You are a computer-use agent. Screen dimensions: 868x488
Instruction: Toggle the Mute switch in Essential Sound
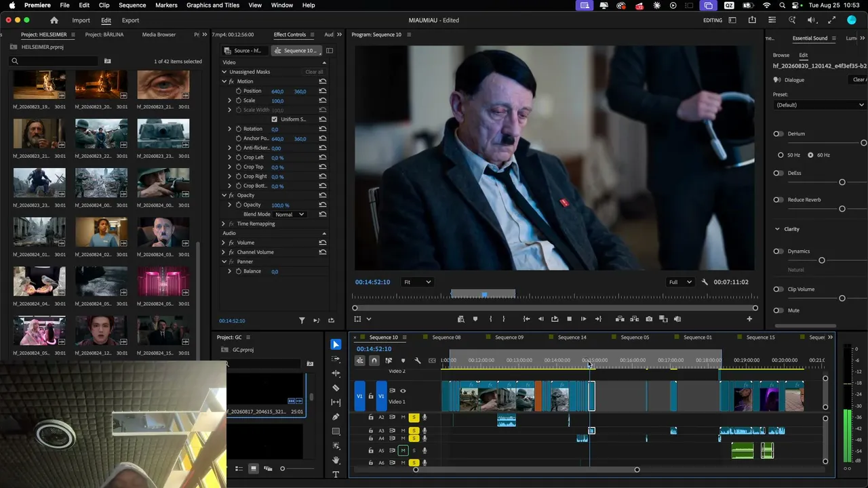point(778,310)
